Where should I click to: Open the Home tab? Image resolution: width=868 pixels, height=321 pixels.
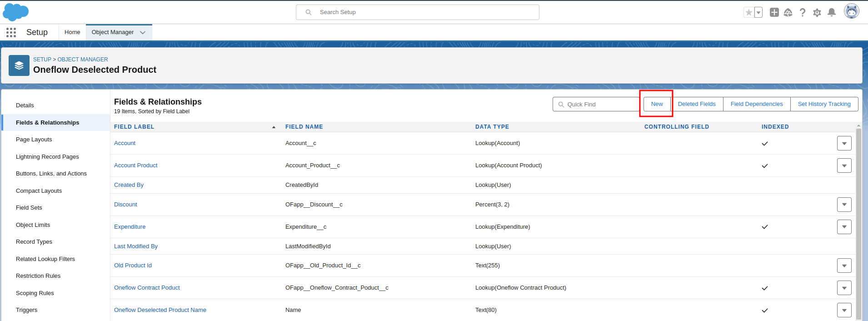point(72,32)
